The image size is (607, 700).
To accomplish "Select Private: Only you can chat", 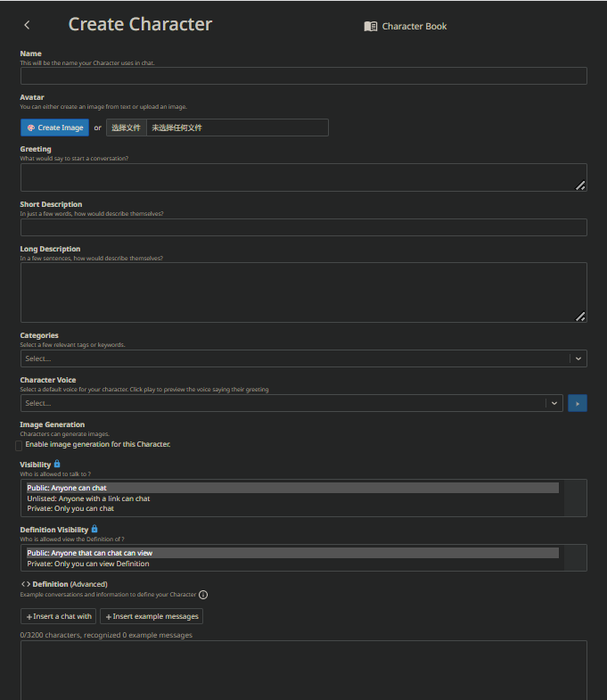I will click(70, 508).
